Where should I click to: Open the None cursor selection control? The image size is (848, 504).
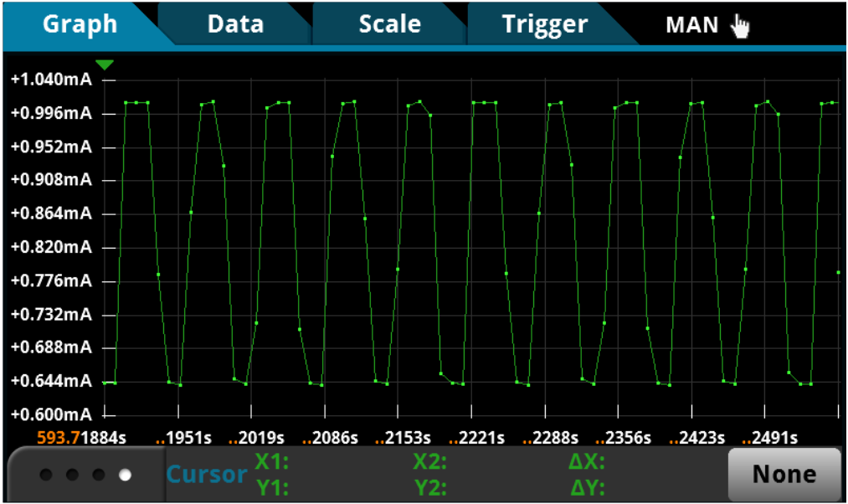point(784,473)
